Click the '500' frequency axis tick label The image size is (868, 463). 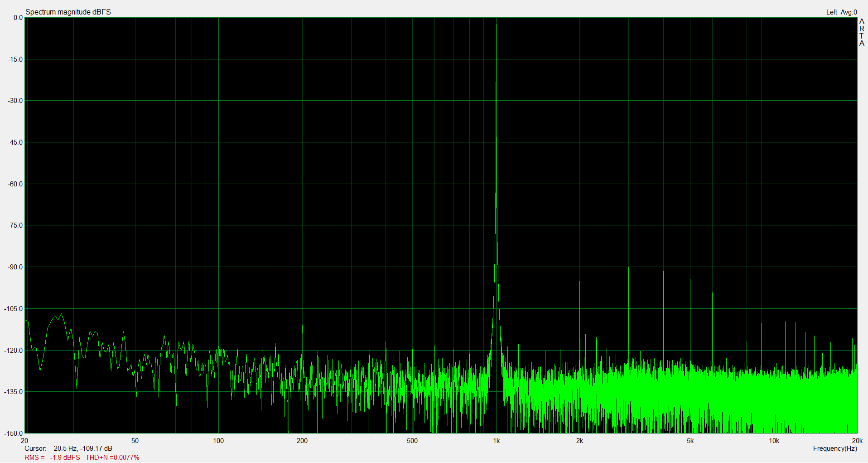tap(412, 441)
